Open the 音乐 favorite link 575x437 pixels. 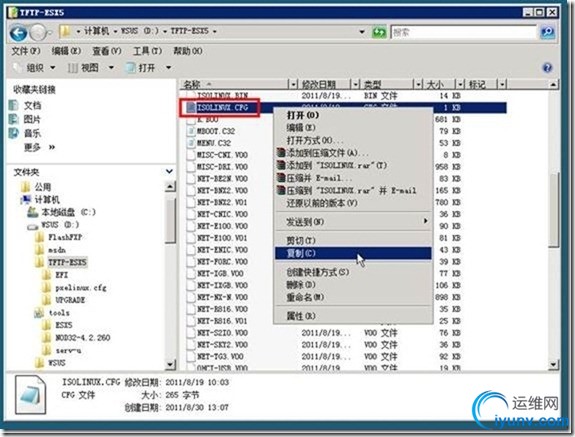point(32,133)
